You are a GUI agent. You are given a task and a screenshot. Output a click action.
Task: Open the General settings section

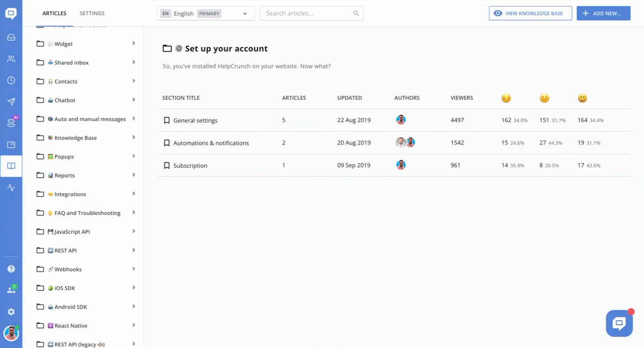click(x=195, y=120)
